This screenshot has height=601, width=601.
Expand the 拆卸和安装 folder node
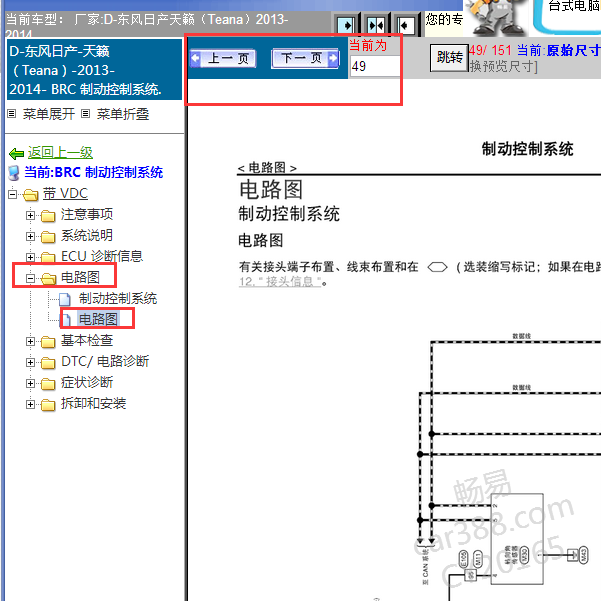[30, 404]
